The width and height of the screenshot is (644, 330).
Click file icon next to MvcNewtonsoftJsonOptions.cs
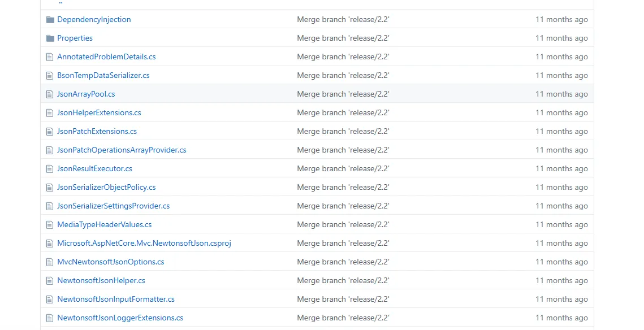(50, 262)
